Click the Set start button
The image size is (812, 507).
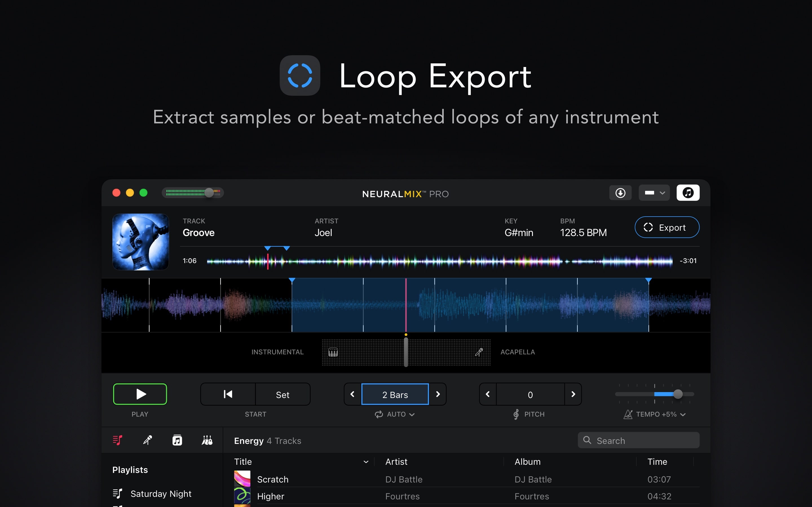click(283, 395)
